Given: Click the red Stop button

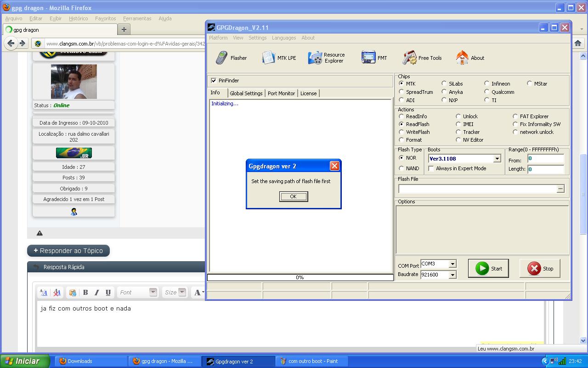Looking at the screenshot, I should point(540,268).
